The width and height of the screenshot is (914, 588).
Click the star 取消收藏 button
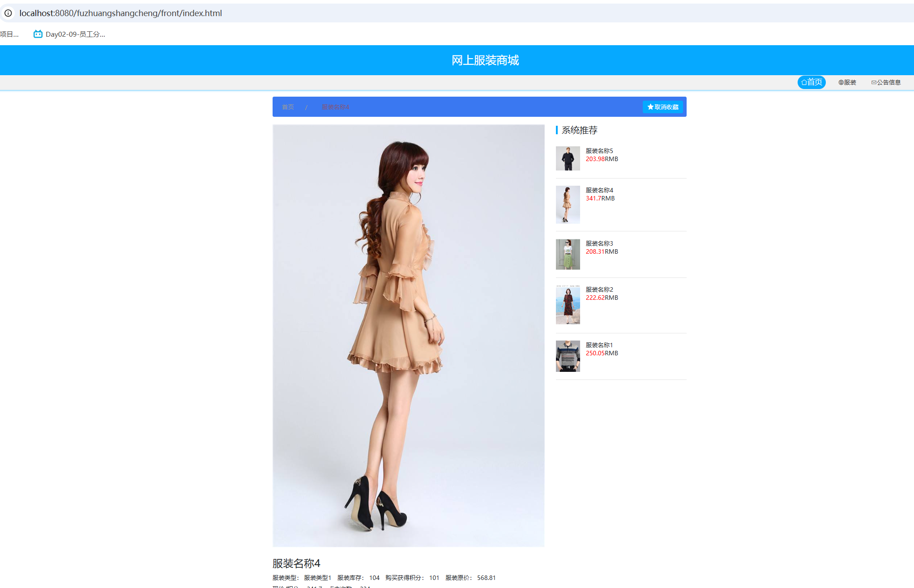[x=663, y=107]
